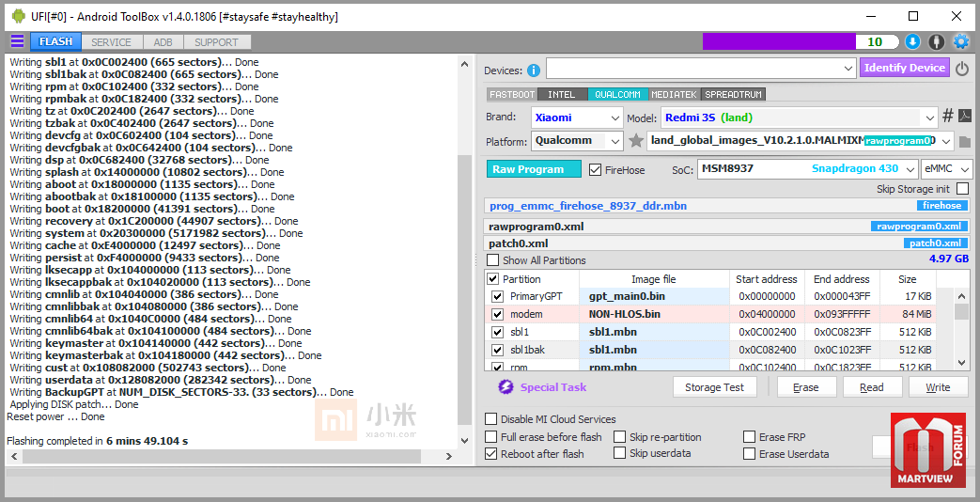
Task: Select gpt_main0.bin image file cell
Action: click(x=654, y=296)
